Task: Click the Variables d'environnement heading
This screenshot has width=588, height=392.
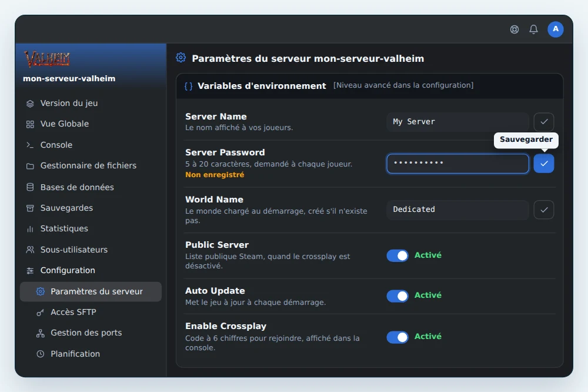Action: tap(262, 86)
